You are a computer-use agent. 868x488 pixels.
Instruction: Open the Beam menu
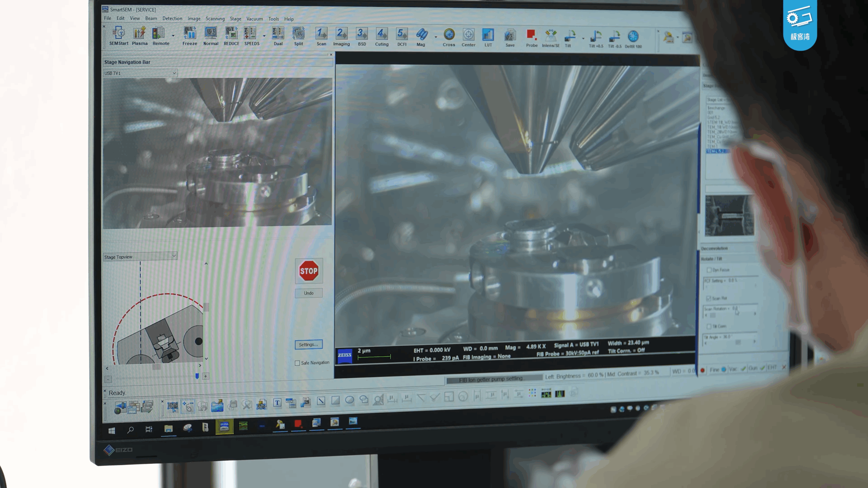click(151, 18)
